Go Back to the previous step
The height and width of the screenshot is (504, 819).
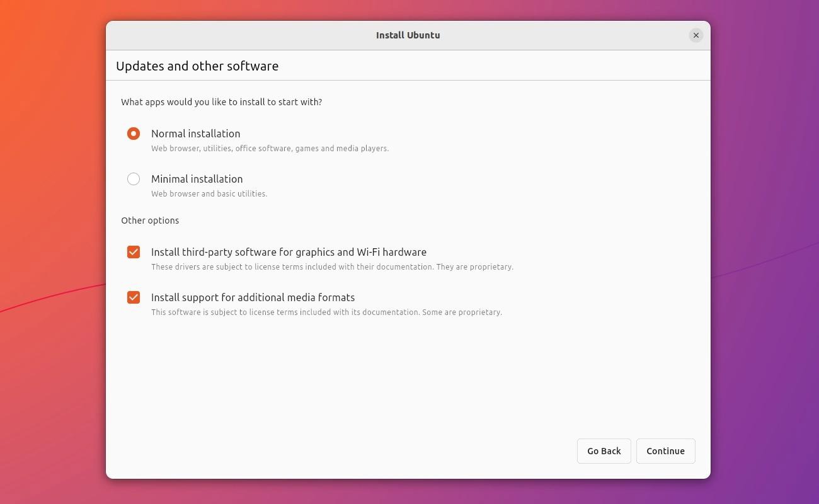[604, 451]
